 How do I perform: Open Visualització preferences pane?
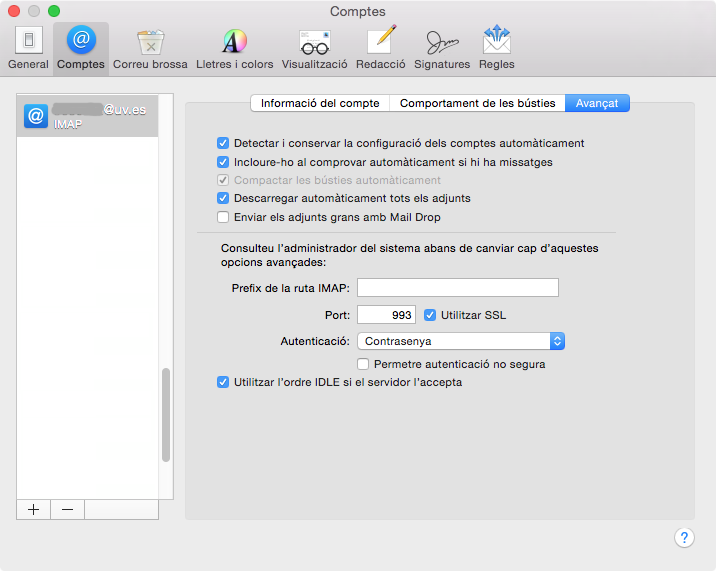pos(315,48)
